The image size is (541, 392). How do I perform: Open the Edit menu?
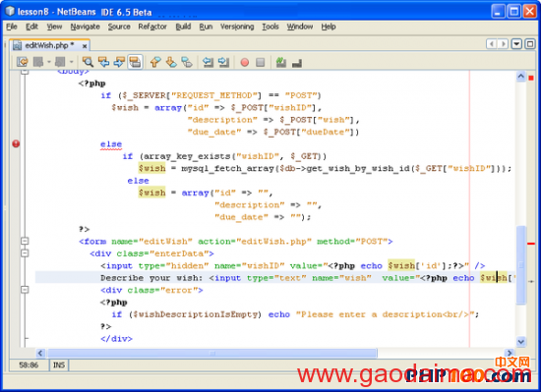[31, 27]
